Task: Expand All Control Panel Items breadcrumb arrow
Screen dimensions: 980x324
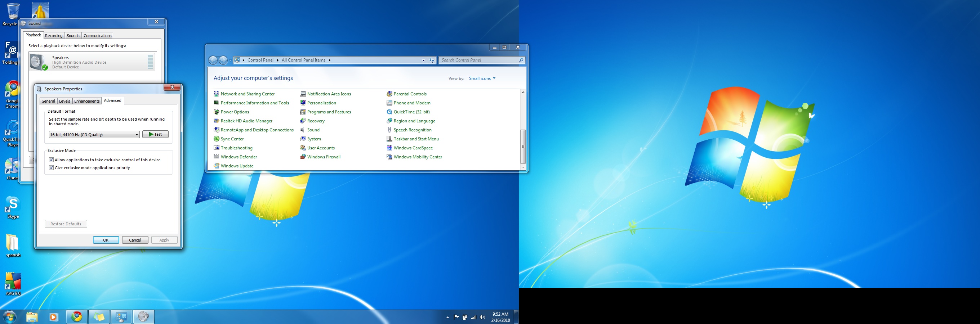Action: (x=329, y=60)
